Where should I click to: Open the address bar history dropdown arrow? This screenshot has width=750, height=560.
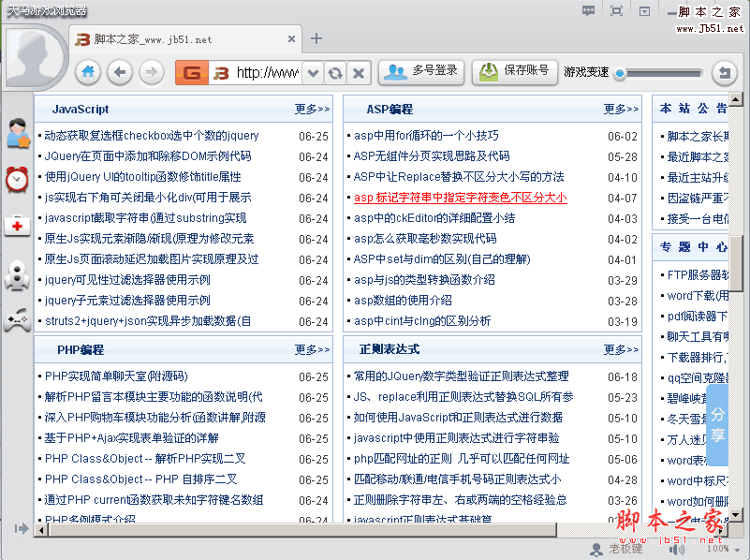point(314,72)
